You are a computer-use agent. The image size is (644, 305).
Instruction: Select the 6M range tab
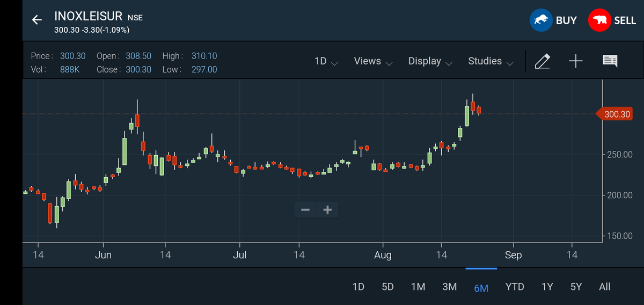(481, 287)
